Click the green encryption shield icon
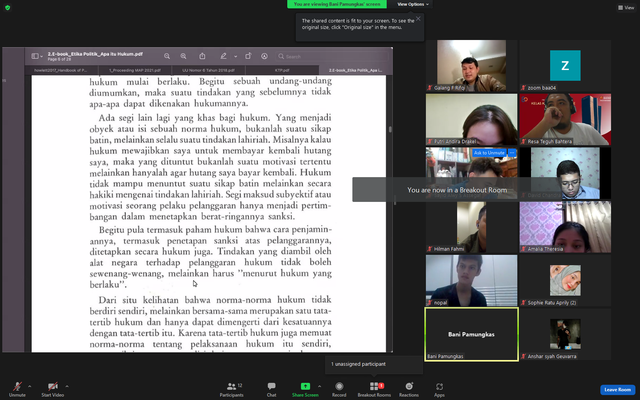 (x=7, y=7)
